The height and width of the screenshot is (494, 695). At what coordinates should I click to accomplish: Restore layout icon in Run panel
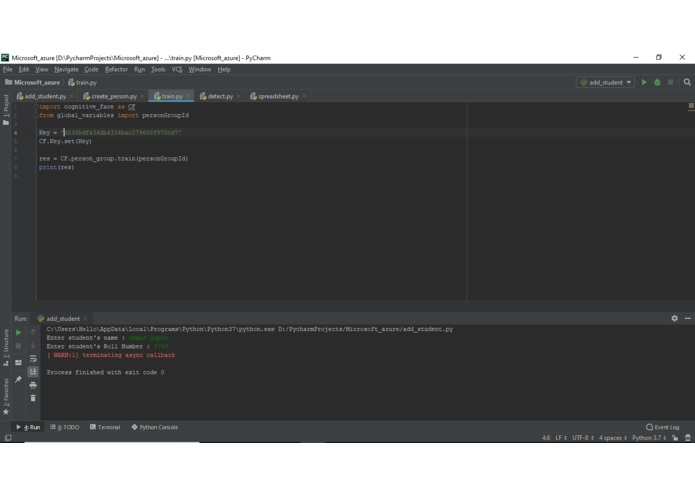pos(19,362)
